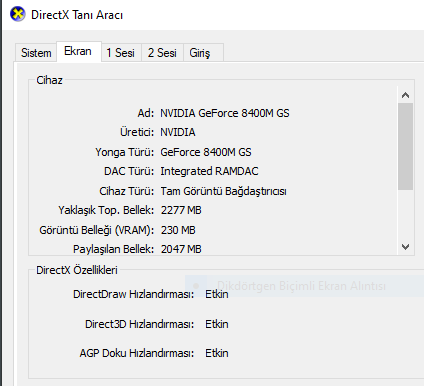Screen dimensions: 424x386
Task: Click the Üretici value NVIDIA
Action: [x=178, y=132]
